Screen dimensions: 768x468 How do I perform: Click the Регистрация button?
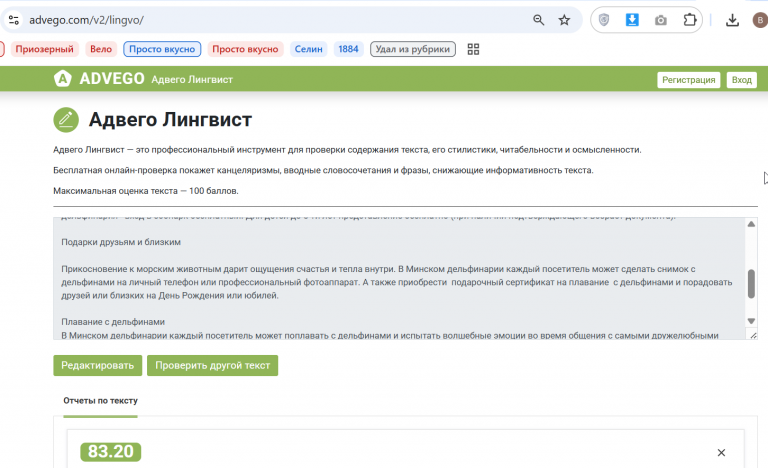[x=689, y=80]
